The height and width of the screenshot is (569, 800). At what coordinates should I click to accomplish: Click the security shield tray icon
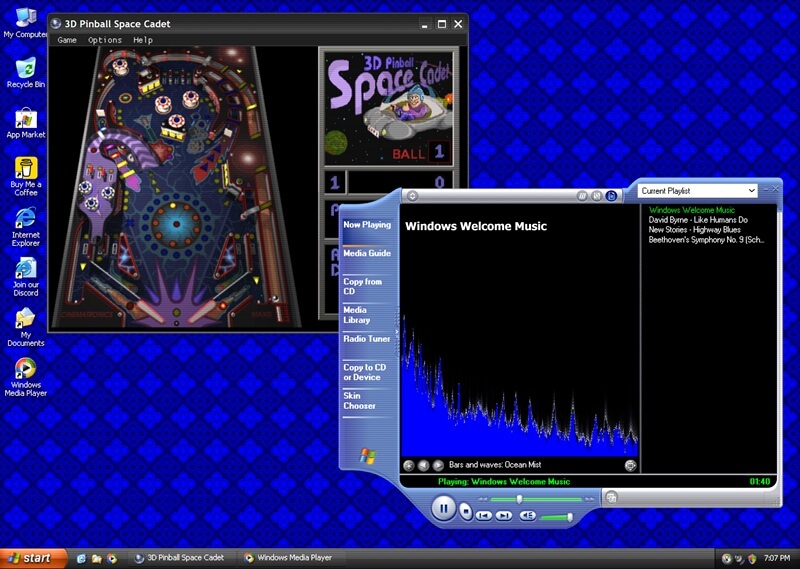tap(752, 559)
